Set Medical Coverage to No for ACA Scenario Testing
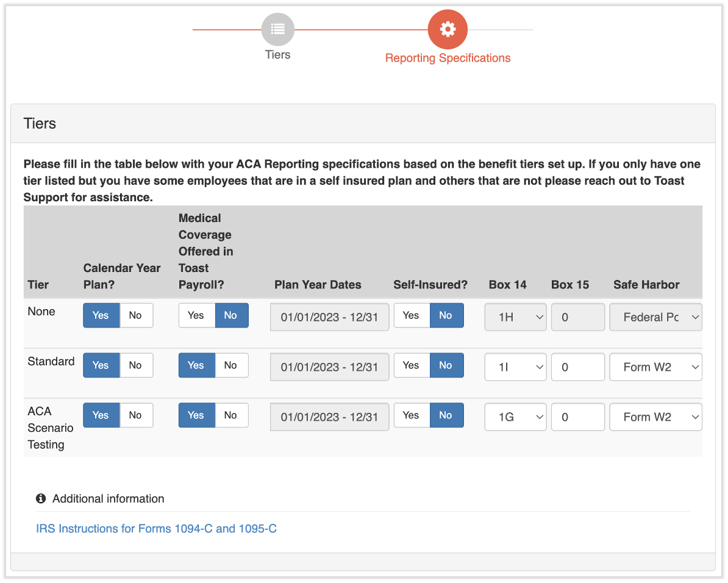This screenshot has width=728, height=583. pyautogui.click(x=230, y=415)
